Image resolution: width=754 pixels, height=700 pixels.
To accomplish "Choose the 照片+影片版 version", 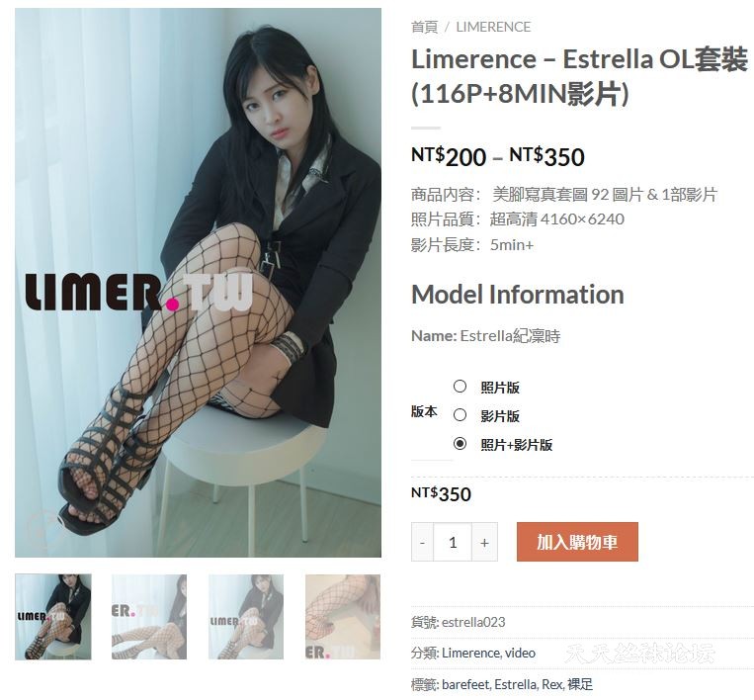I will click(x=460, y=444).
